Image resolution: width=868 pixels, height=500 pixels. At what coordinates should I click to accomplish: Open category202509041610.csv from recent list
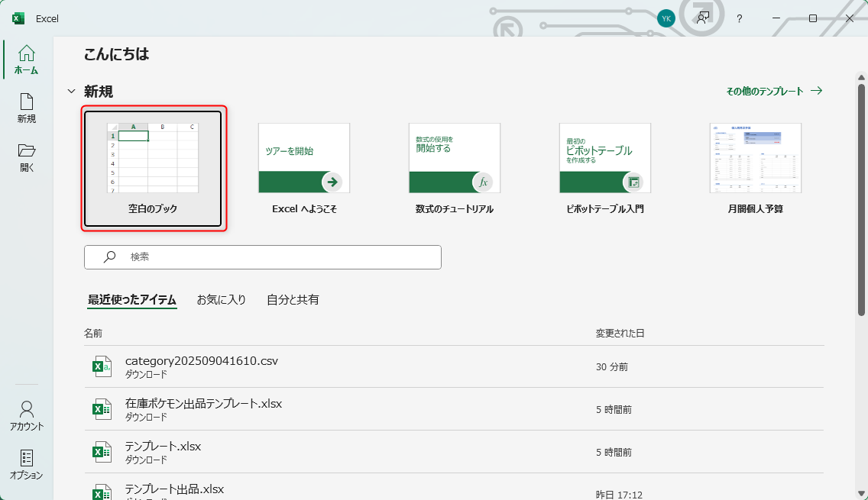pyautogui.click(x=454, y=366)
